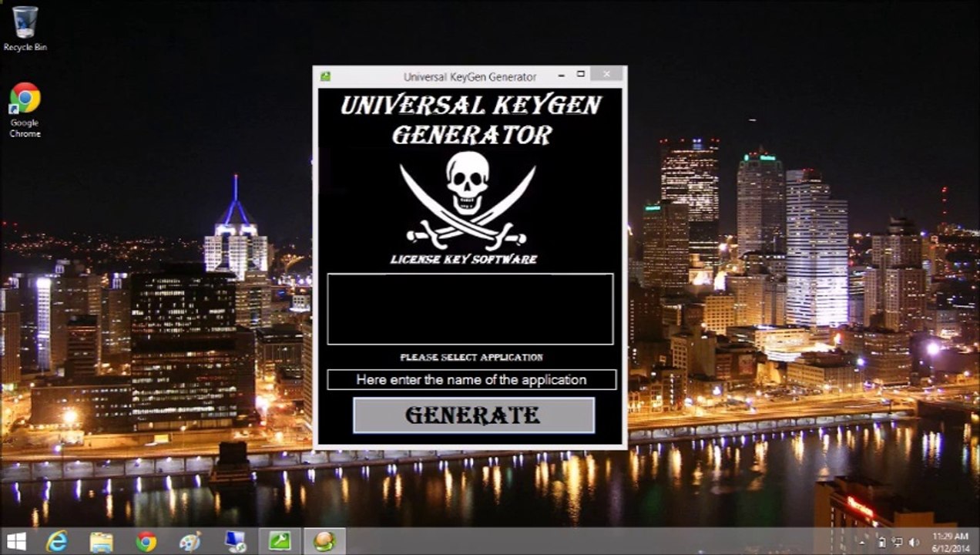Screen dimensions: 980x555
Task: Close the Universal KeyGen Generator window
Action: pos(607,75)
